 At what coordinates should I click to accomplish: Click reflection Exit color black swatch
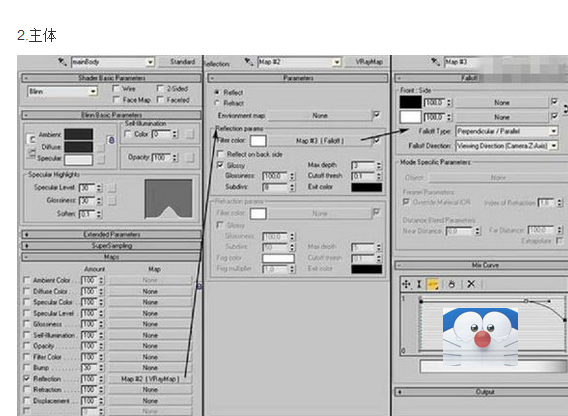367,187
